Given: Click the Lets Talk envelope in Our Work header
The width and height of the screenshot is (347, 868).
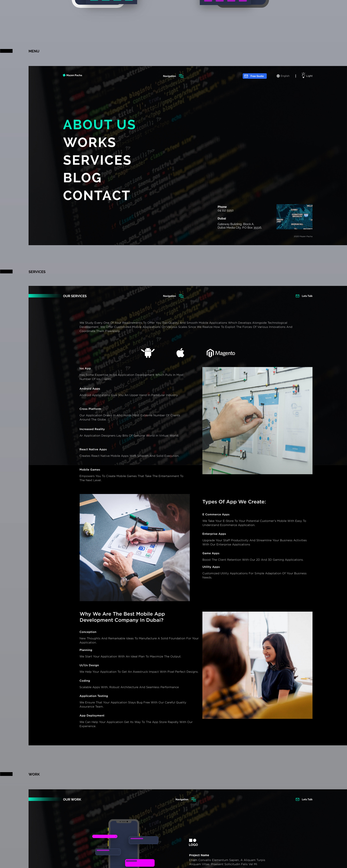Looking at the screenshot, I should [x=298, y=799].
